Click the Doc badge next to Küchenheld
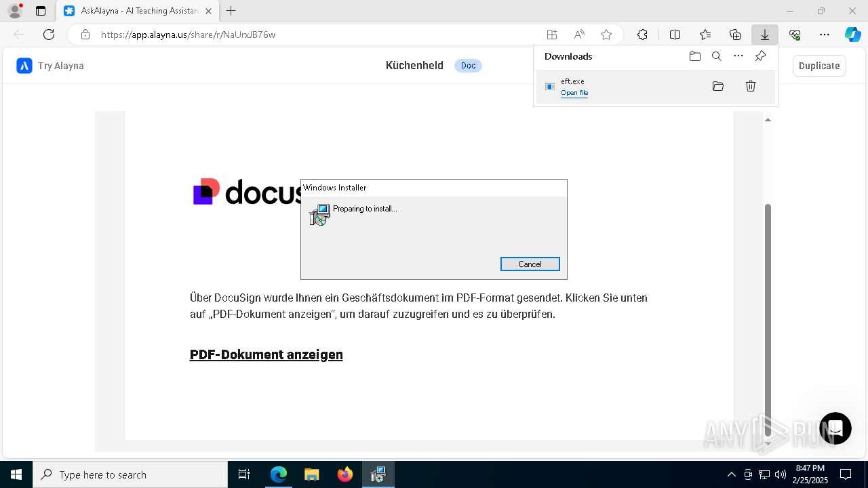Screen dimensions: 868x488 [x=468, y=66]
